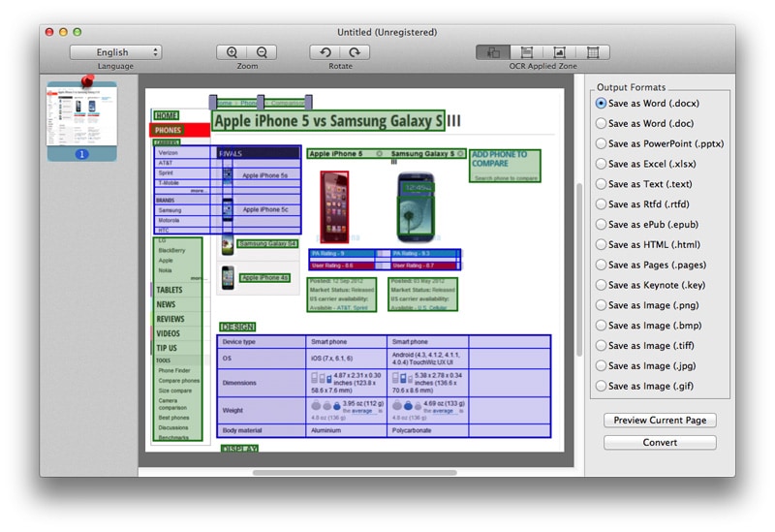The height and width of the screenshot is (532, 775).
Task: Click the horizontal scrollbar below the document
Action: click(x=355, y=473)
